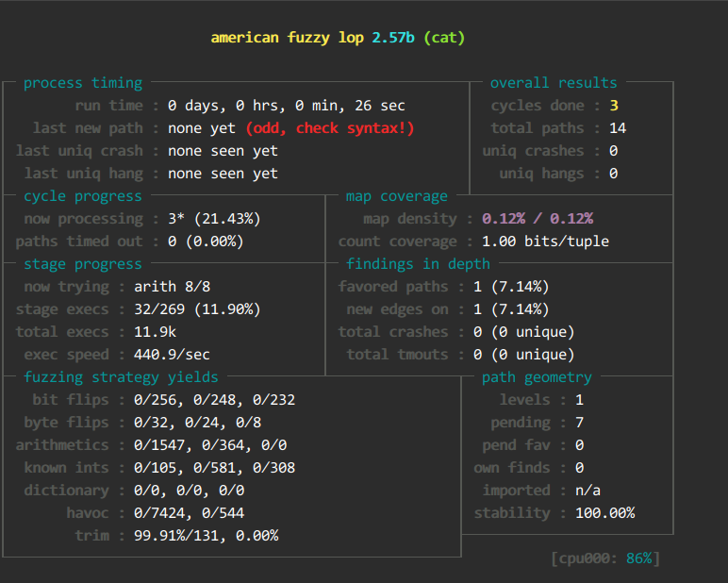Click the exec speed value '440.9/sec'
The width and height of the screenshot is (728, 583).
(x=172, y=355)
